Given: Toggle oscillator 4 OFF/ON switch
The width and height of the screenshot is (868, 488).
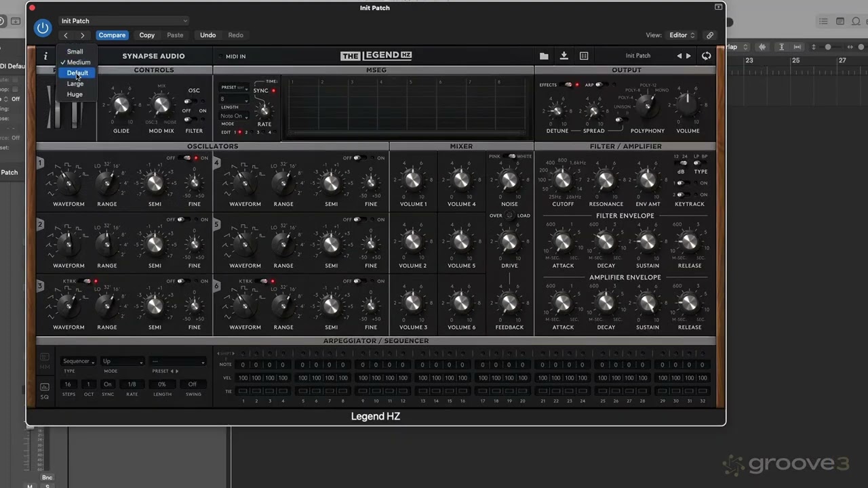Looking at the screenshot, I should pyautogui.click(x=359, y=158).
